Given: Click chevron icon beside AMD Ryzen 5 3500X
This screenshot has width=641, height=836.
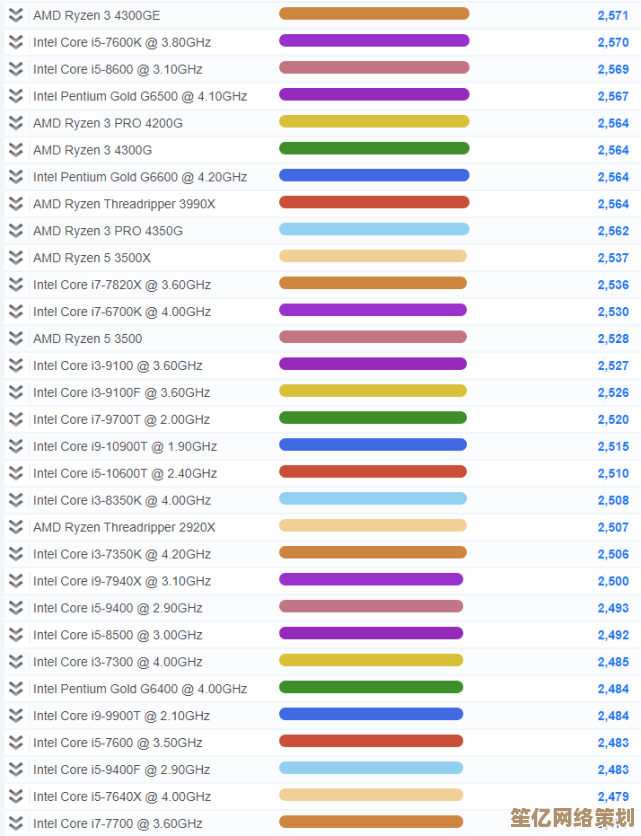Looking at the screenshot, I should (15, 258).
